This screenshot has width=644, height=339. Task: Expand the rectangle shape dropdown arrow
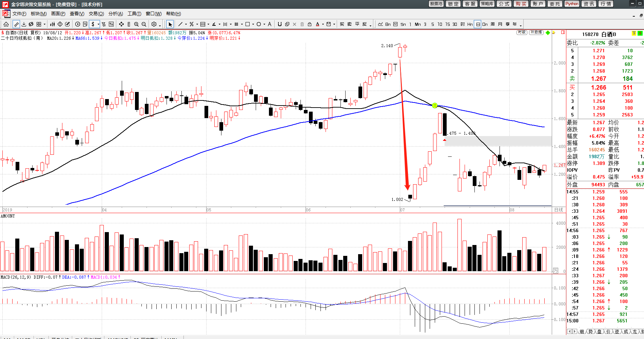tap(253, 24)
